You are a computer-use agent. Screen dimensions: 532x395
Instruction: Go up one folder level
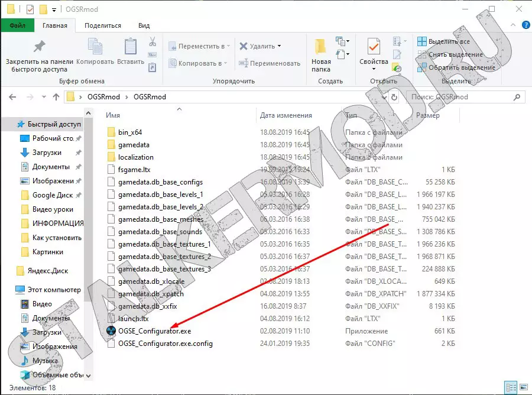56,97
